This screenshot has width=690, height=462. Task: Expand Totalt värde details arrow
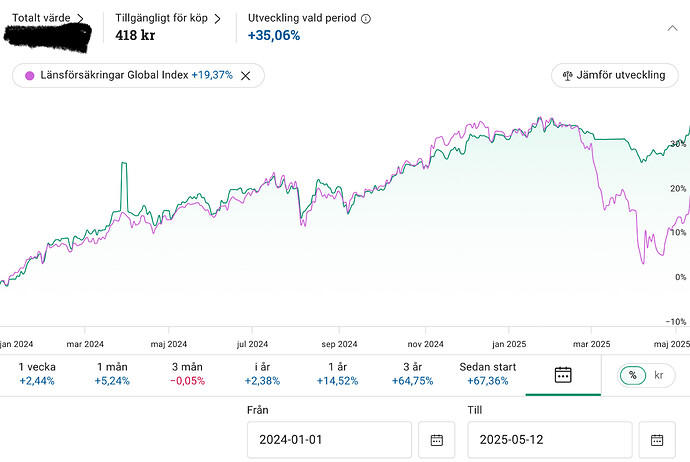pyautogui.click(x=80, y=18)
